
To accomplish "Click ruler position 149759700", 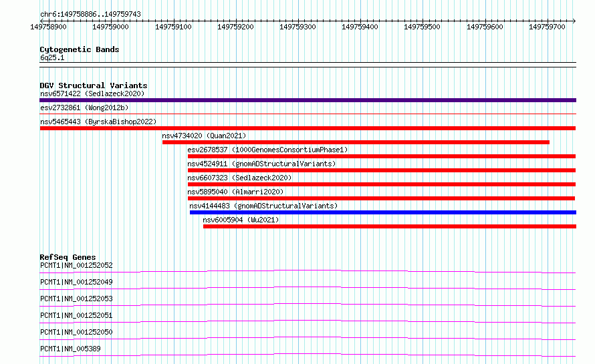I will pos(547,27).
